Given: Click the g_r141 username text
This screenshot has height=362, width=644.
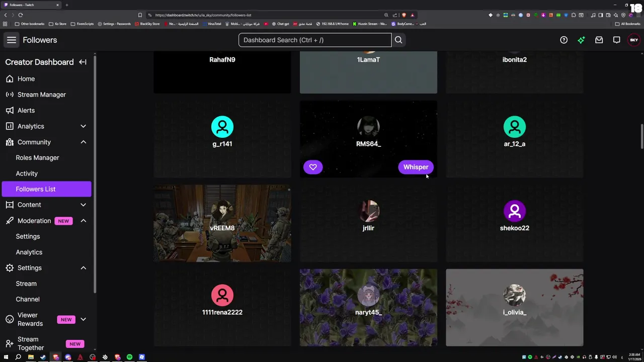Looking at the screenshot, I should [x=222, y=144].
